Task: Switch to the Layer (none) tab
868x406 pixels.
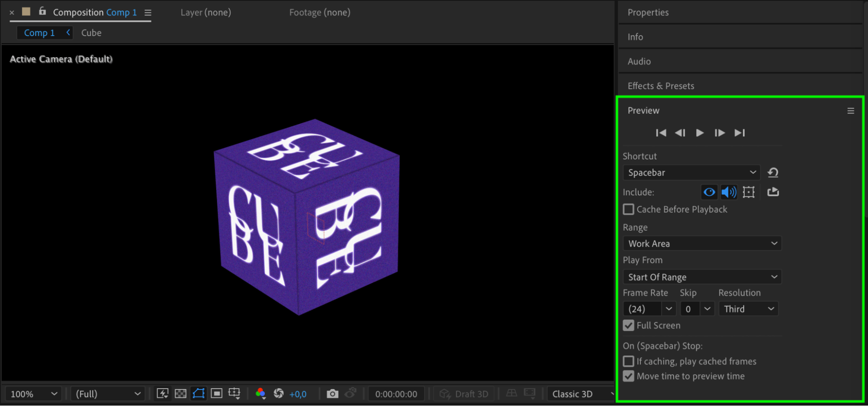Action: point(206,13)
